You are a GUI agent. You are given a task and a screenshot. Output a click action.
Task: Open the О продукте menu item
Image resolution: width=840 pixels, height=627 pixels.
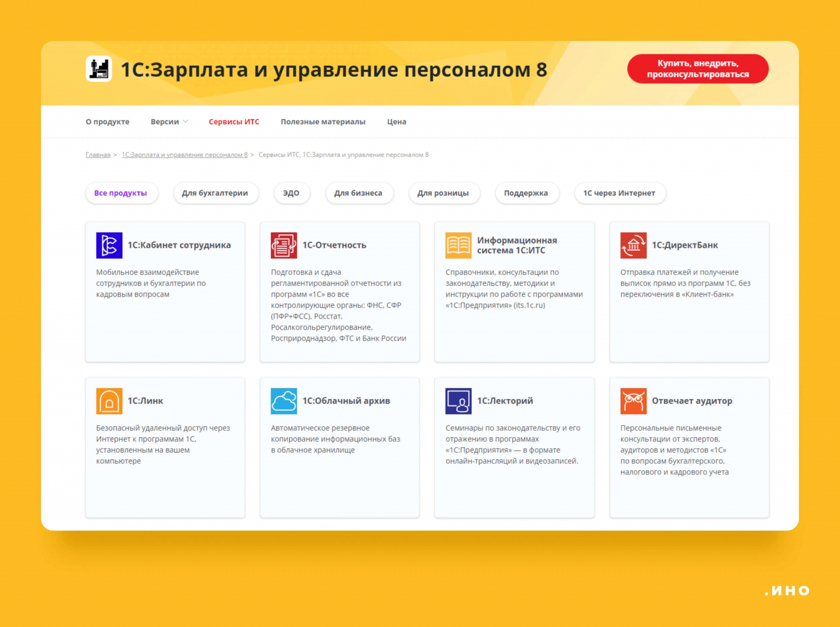pos(108,122)
